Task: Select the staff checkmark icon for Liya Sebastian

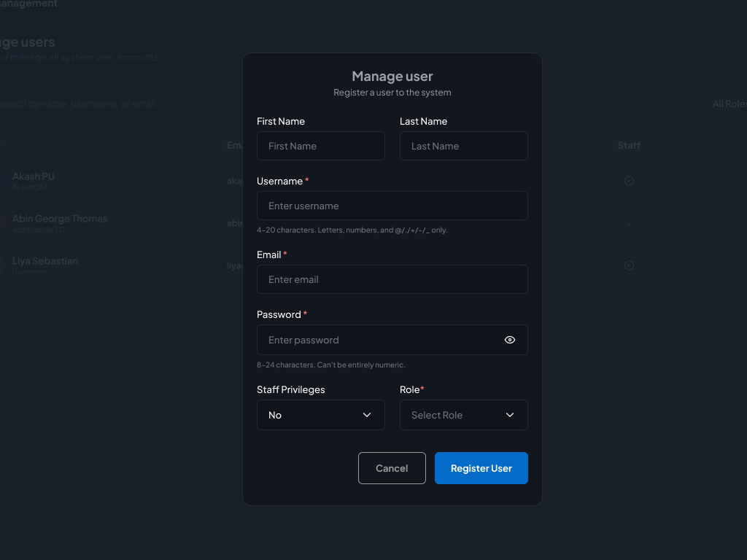Action: click(629, 265)
